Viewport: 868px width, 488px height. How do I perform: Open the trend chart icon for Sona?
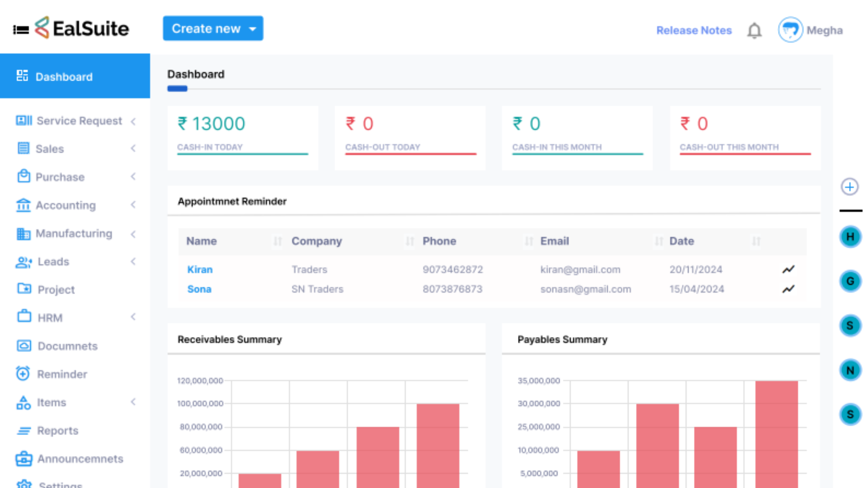click(x=788, y=289)
